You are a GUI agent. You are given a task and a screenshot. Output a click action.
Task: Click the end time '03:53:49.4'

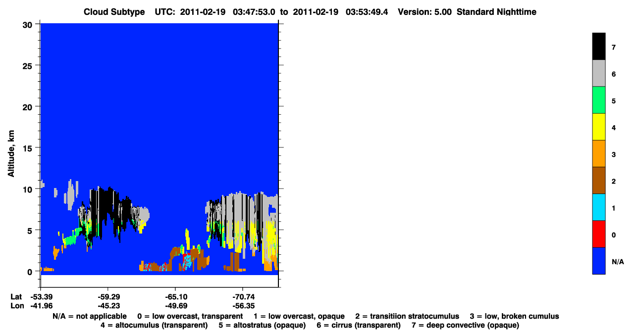tap(367, 11)
